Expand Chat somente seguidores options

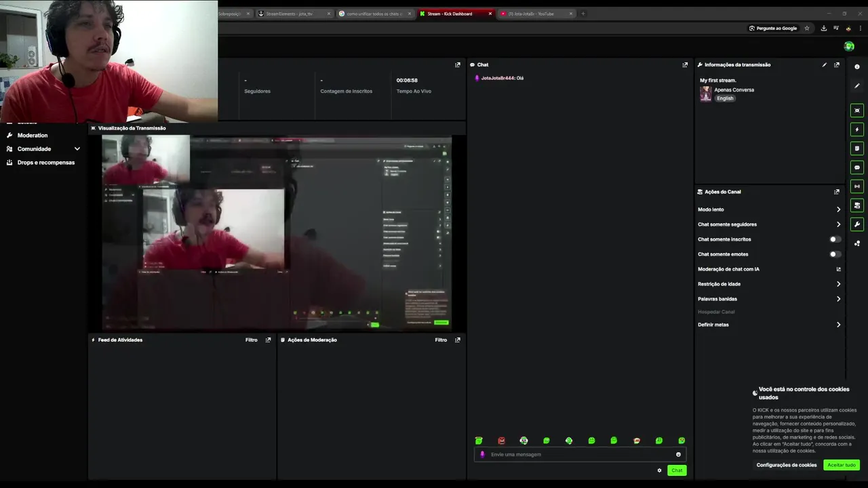(839, 224)
